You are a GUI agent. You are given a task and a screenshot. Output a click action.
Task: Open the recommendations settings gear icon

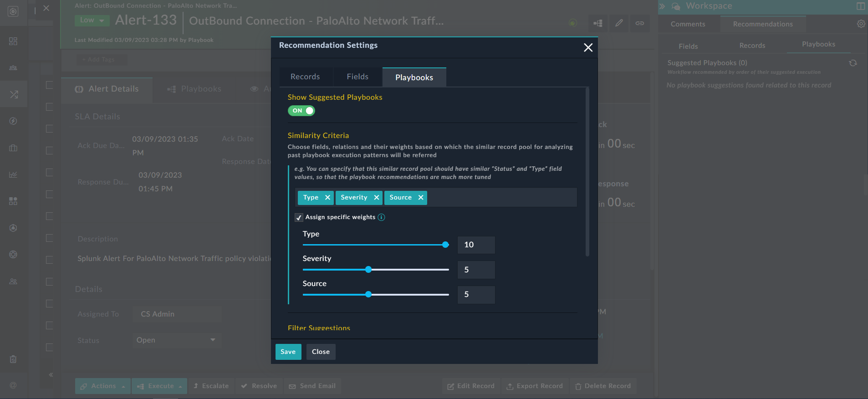coord(861,24)
